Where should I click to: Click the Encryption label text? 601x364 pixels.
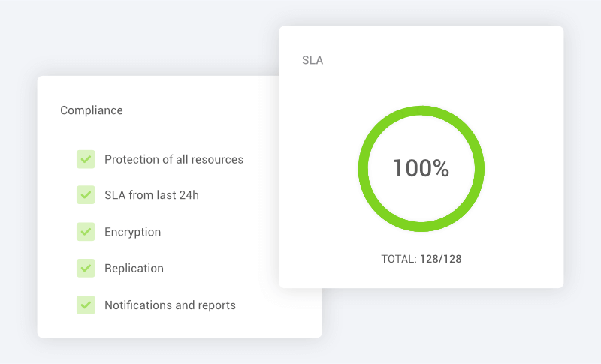click(x=133, y=232)
